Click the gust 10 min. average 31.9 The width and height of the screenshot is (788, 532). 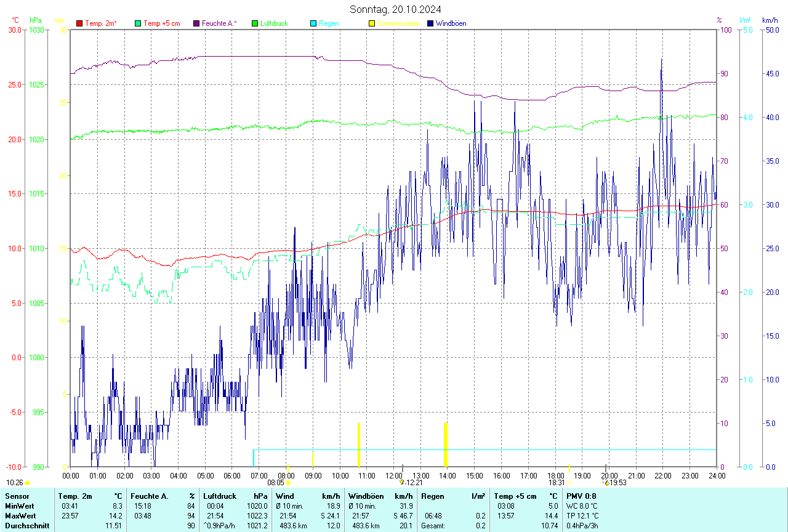(x=406, y=506)
